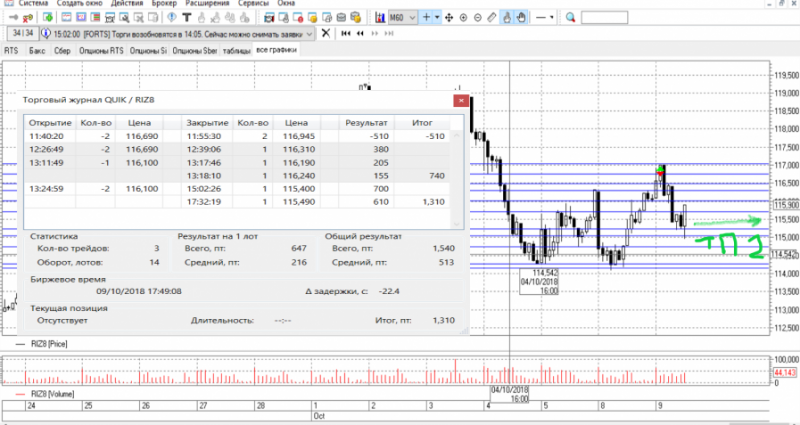
Task: Open the Действия menu
Action: [x=127, y=3]
